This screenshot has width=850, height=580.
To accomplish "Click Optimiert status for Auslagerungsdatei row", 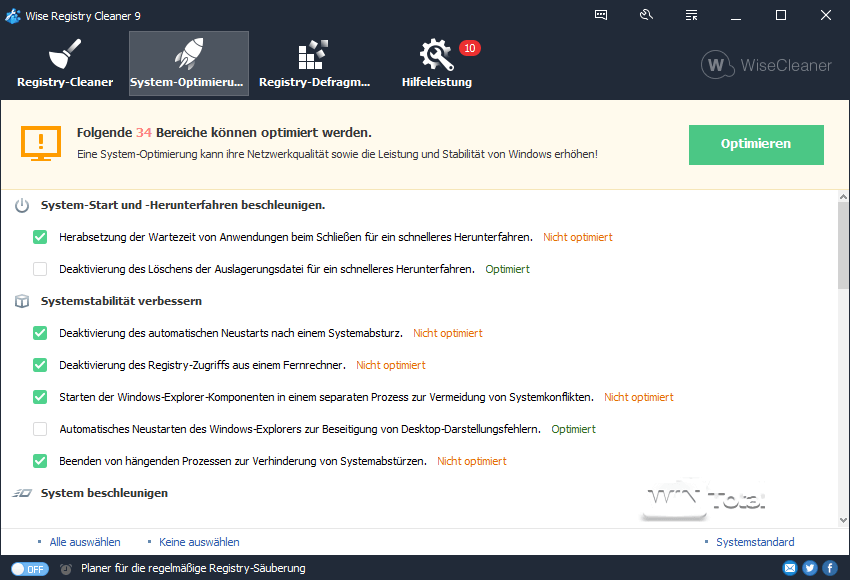I will (x=507, y=269).
